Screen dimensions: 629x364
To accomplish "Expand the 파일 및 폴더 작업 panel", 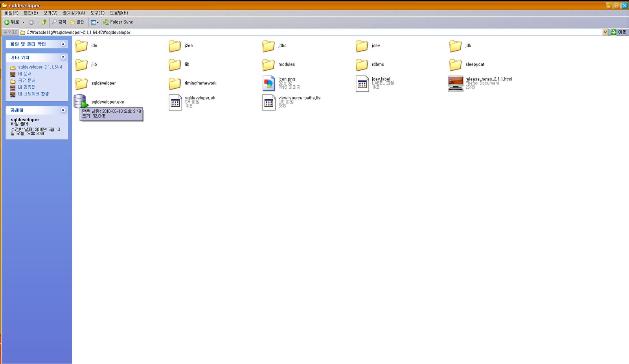I will tap(63, 44).
